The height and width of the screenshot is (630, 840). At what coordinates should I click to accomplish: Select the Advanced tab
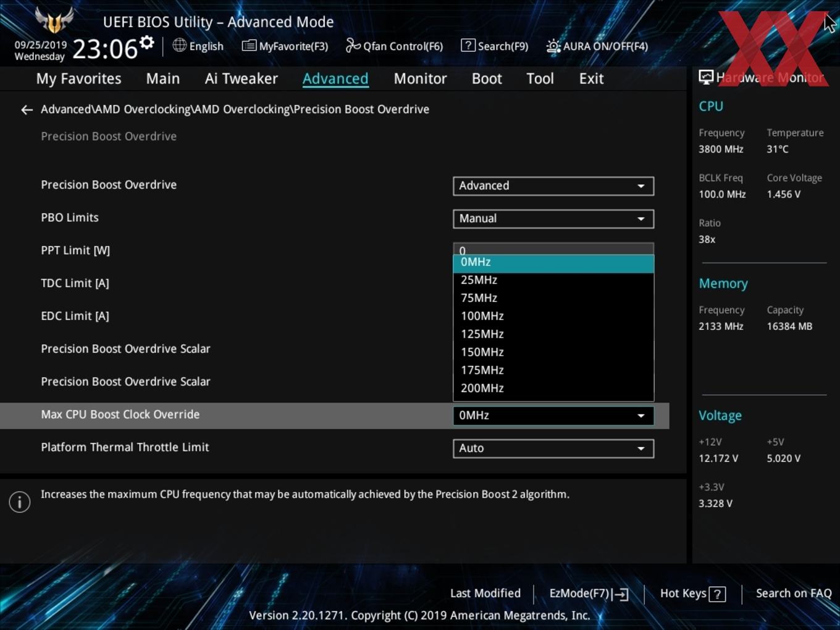[x=335, y=78]
